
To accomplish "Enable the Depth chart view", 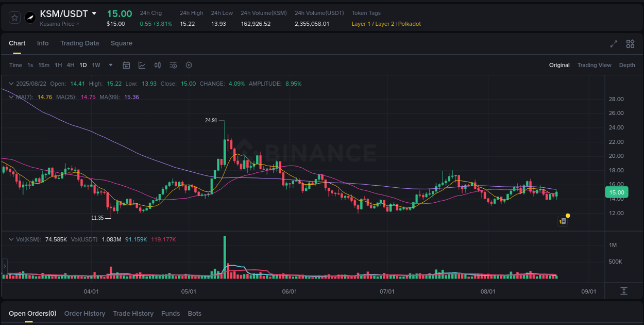I will click(x=627, y=65).
